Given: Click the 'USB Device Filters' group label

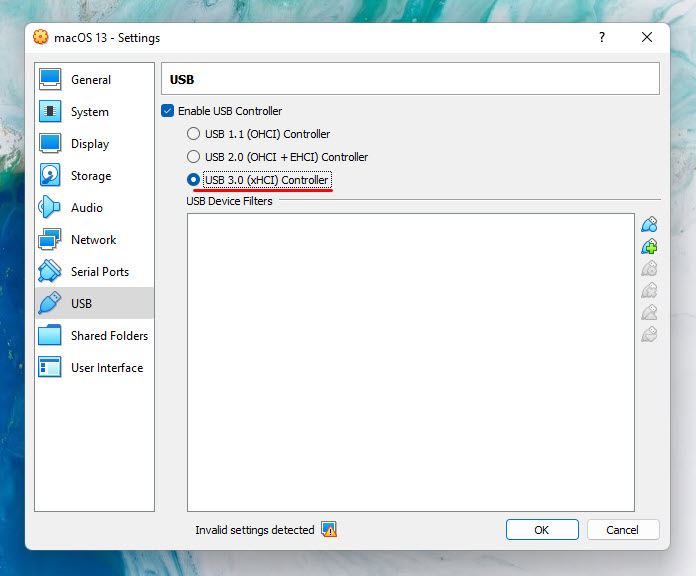Looking at the screenshot, I should click(229, 201).
